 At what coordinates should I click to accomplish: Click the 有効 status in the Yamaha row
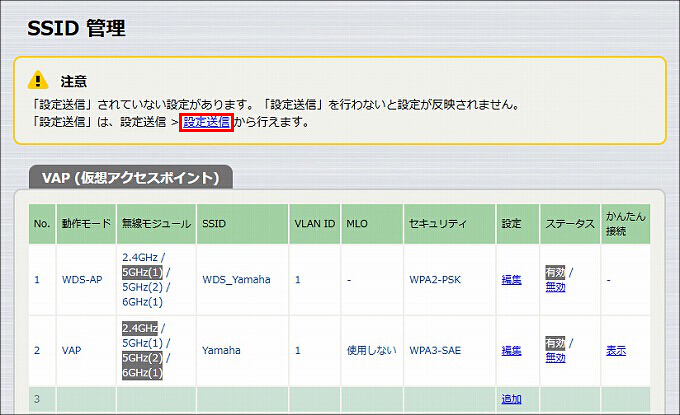point(555,343)
